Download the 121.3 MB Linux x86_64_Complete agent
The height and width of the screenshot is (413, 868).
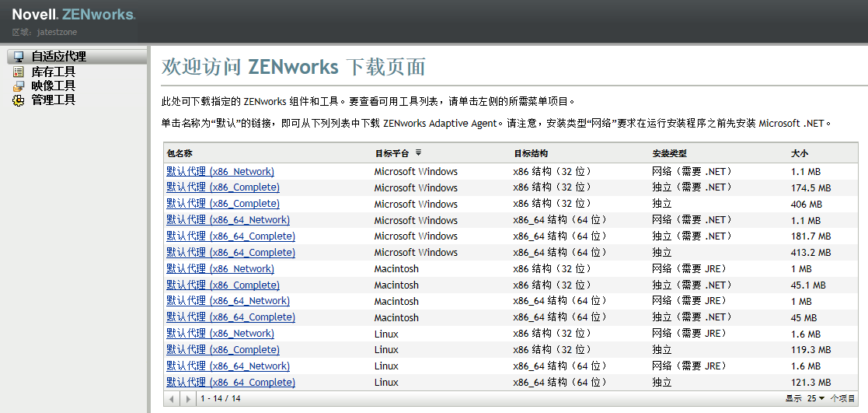click(231, 382)
